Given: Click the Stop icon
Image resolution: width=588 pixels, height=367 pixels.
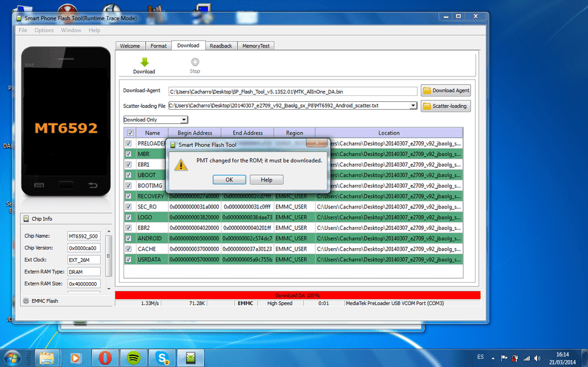Looking at the screenshot, I should point(195,62).
